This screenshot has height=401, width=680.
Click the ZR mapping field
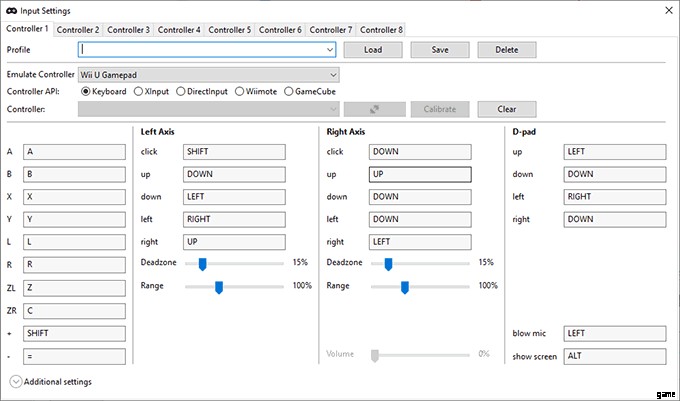point(74,311)
